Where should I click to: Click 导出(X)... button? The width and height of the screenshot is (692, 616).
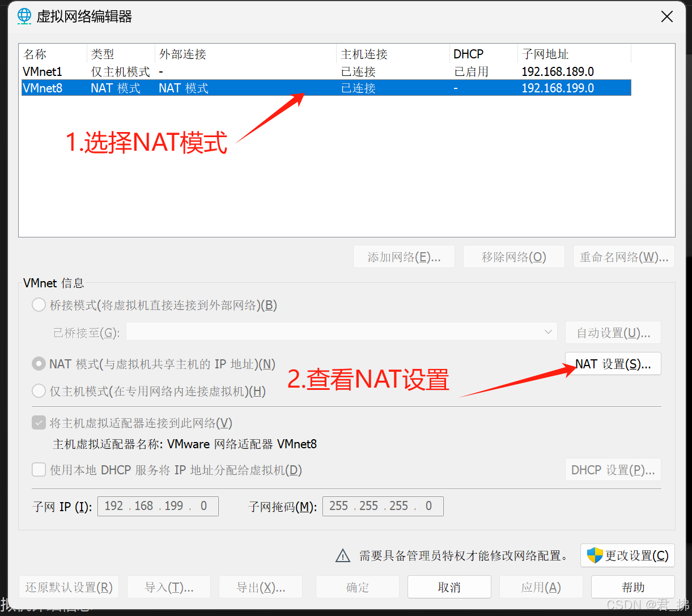261,587
